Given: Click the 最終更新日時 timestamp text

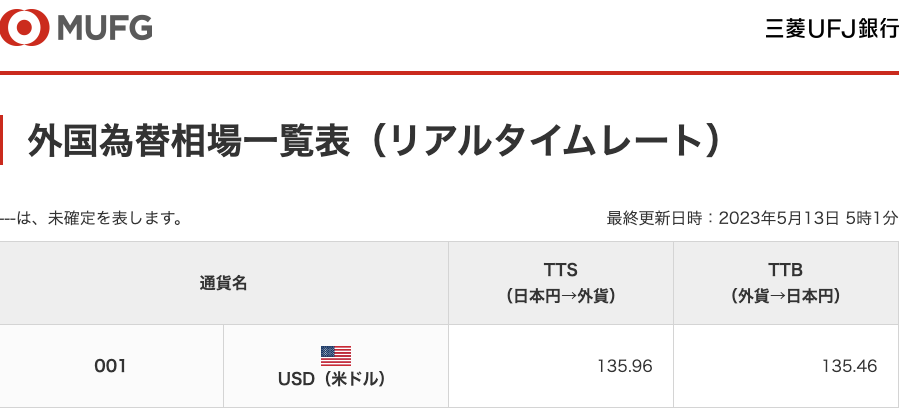Looking at the screenshot, I should tap(752, 218).
